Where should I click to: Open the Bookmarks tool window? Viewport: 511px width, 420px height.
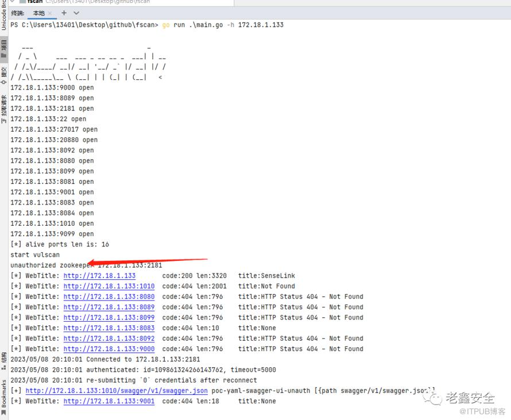tap(4, 395)
